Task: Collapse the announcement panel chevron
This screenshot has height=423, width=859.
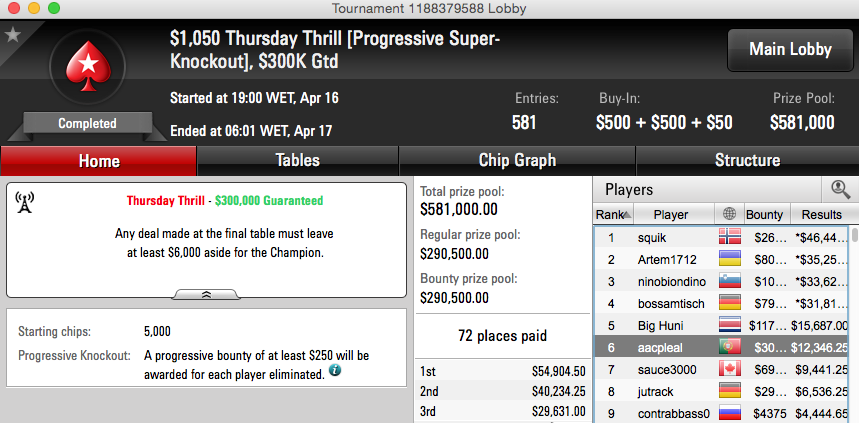Action: pyautogui.click(x=206, y=294)
